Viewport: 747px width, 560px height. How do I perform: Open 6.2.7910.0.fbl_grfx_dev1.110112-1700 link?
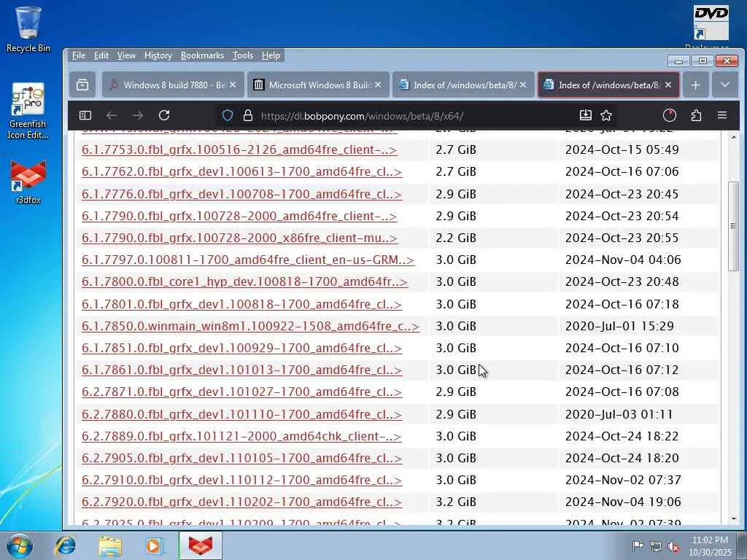point(241,480)
